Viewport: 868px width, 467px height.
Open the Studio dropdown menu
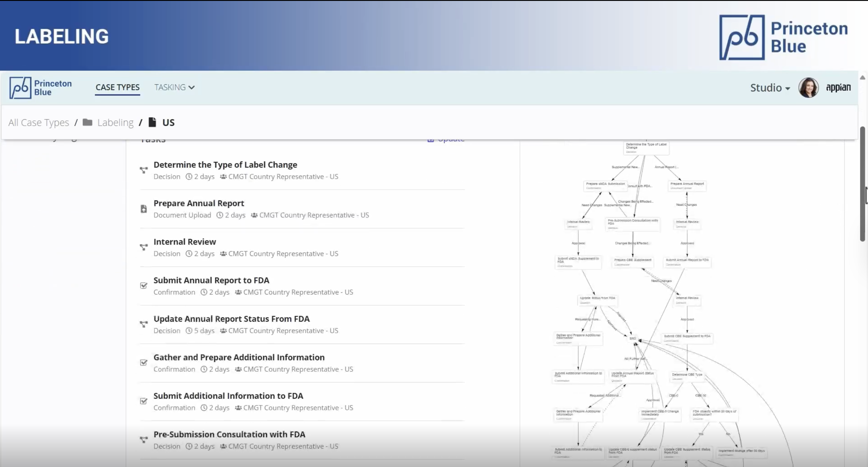click(770, 88)
